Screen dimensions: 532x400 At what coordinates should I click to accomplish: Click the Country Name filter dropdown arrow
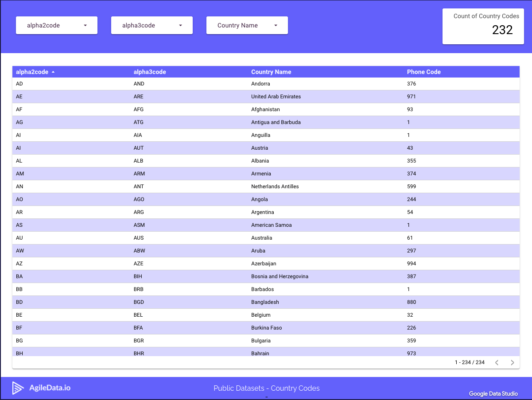tap(276, 25)
